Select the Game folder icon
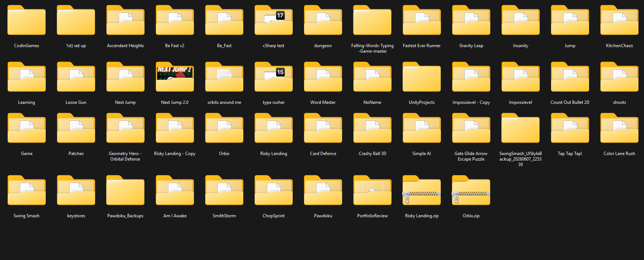The height and width of the screenshot is (260, 644). pos(27,128)
